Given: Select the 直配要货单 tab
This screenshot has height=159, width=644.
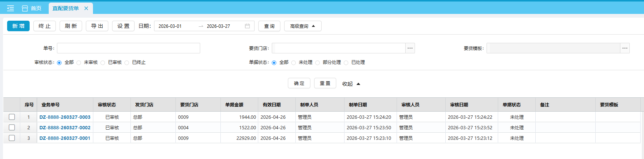Looking at the screenshot, I should coord(65,8).
